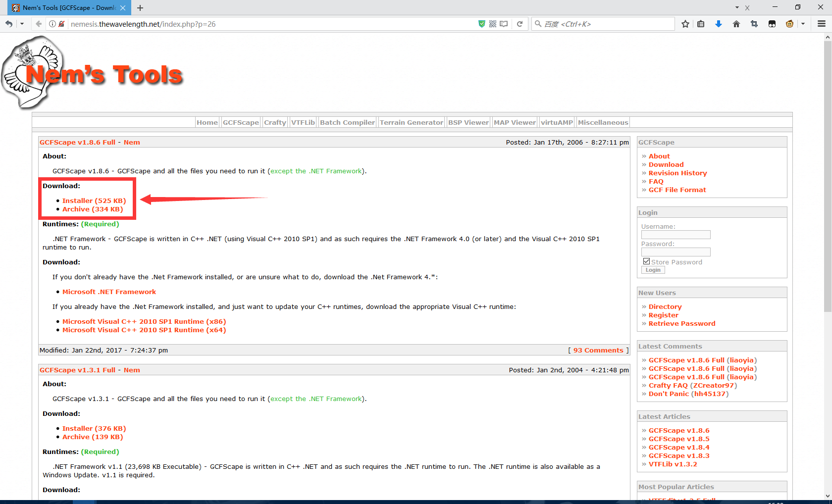The height and width of the screenshot is (504, 832).
Task: Click the vertical page scrollbar thumb
Action: pyautogui.click(x=828, y=176)
